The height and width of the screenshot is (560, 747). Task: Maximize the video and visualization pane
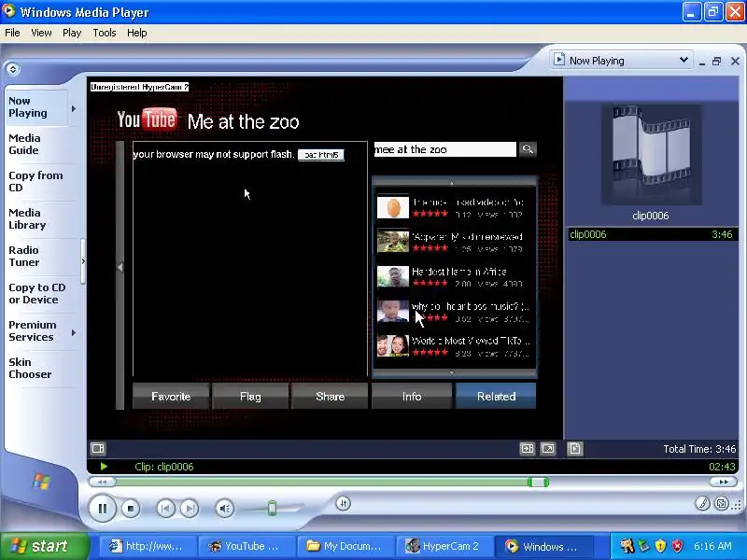coord(528,449)
